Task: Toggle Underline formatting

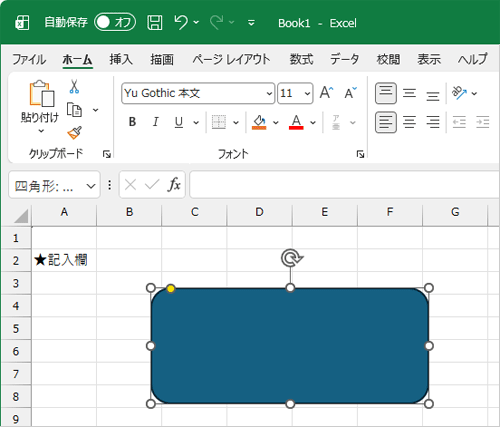Action: (179, 122)
